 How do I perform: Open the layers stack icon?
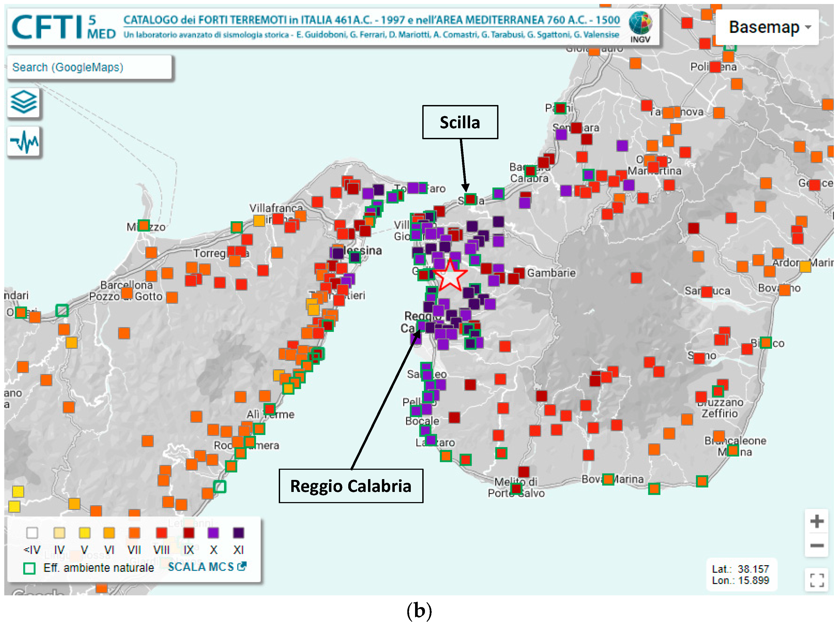coord(24,102)
